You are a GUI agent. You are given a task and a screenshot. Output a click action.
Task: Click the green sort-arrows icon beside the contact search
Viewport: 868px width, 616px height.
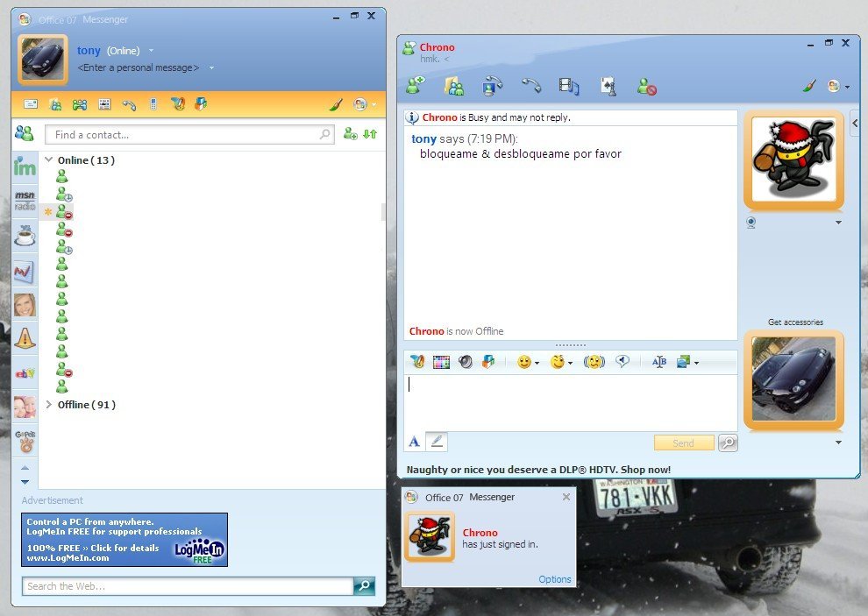(370, 134)
